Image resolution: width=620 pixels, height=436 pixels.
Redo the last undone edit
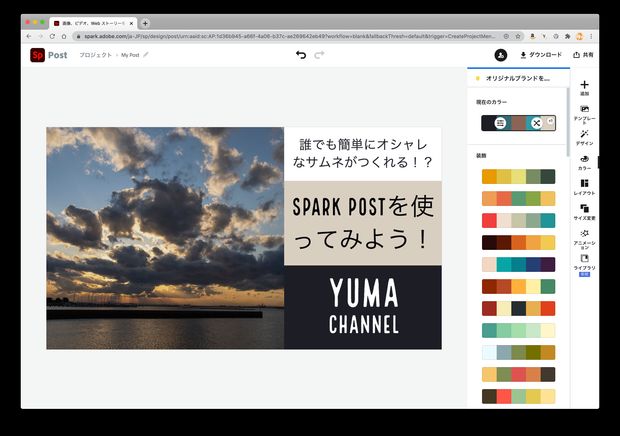(319, 55)
